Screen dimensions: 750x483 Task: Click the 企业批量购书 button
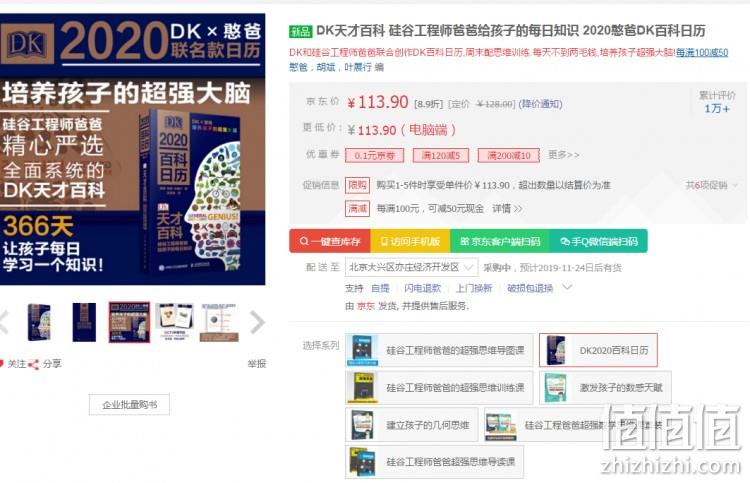[x=129, y=405]
